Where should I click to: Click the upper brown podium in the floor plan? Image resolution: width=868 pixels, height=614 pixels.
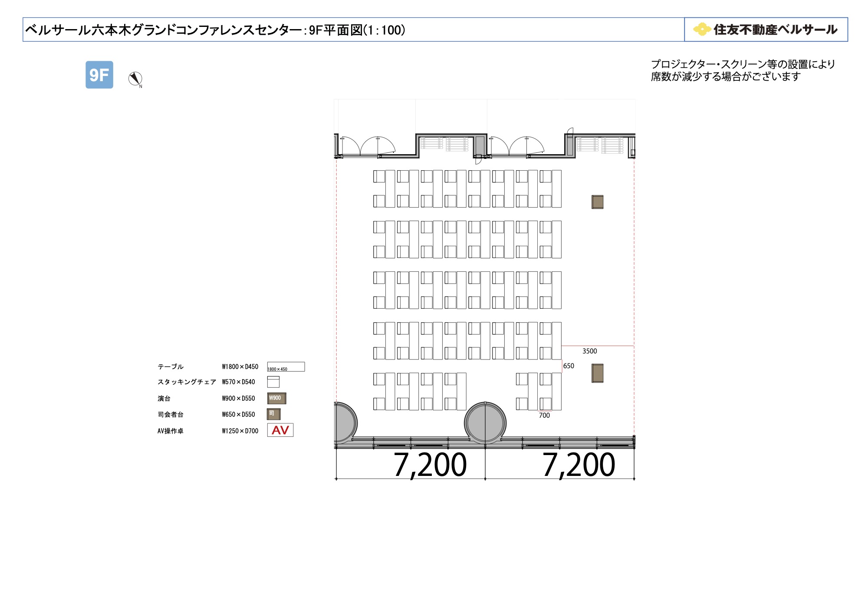pos(598,202)
